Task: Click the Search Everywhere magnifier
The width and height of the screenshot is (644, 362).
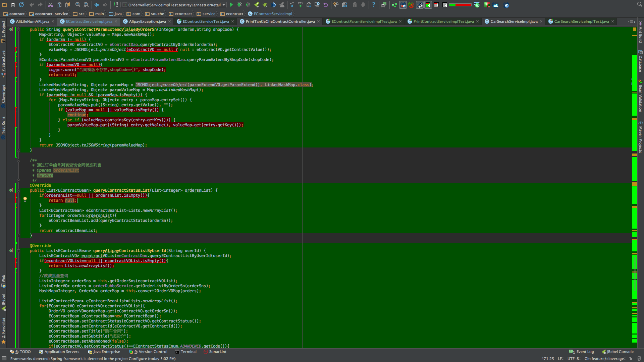Action: 640,4
